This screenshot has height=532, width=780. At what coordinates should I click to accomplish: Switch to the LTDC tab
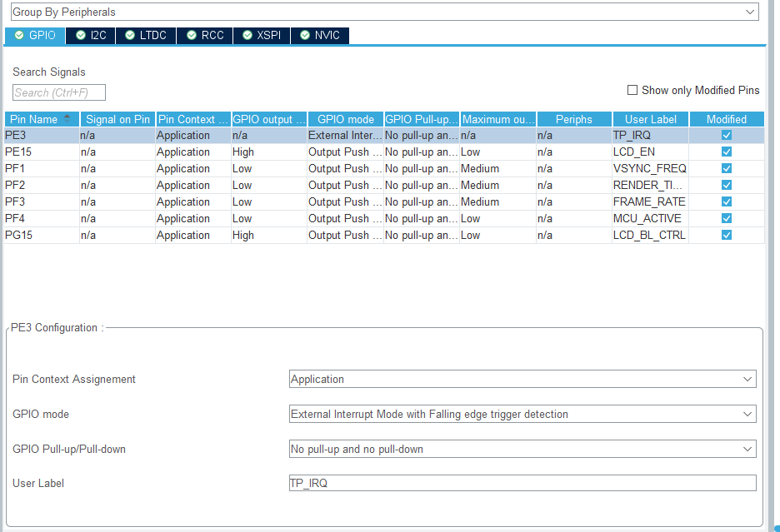145,36
